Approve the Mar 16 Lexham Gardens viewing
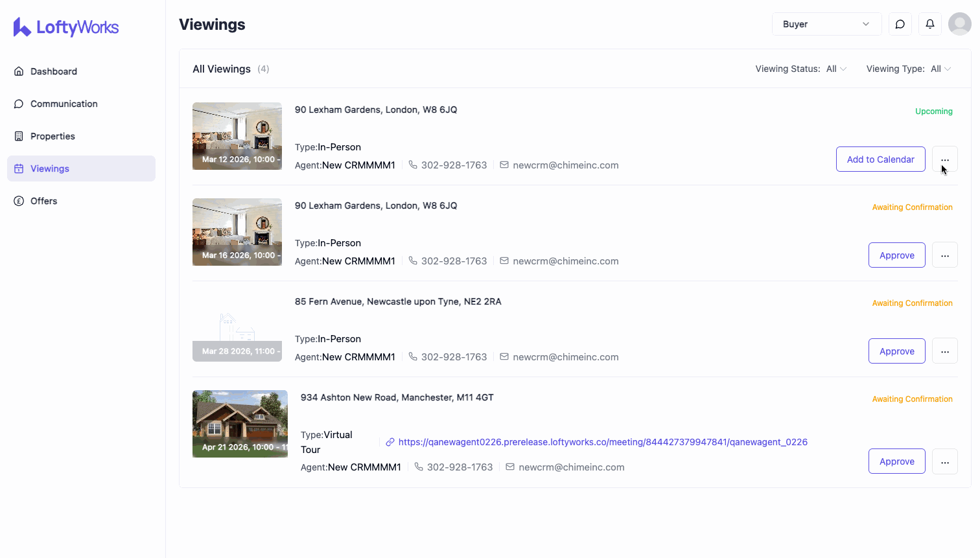The width and height of the screenshot is (980, 558). click(896, 255)
